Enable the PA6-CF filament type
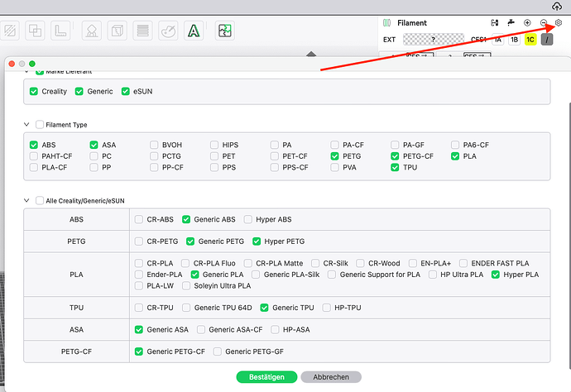 (x=455, y=145)
